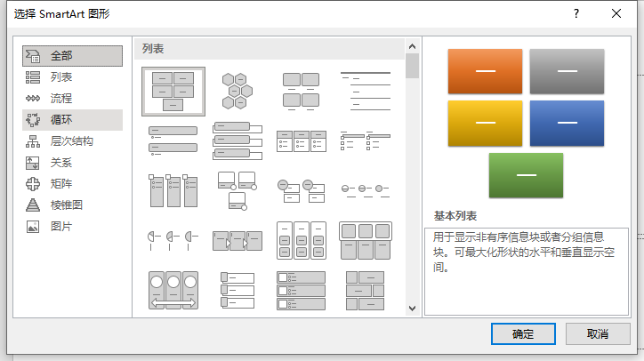Open the 流程 (Process) category
Image resolution: width=644 pixels, height=361 pixels.
click(x=72, y=99)
